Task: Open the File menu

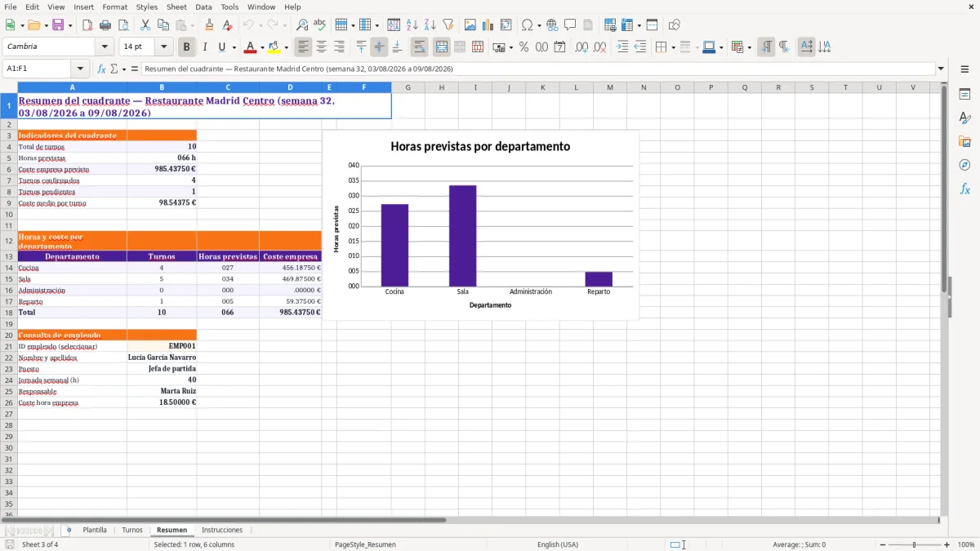Action: tap(11, 7)
